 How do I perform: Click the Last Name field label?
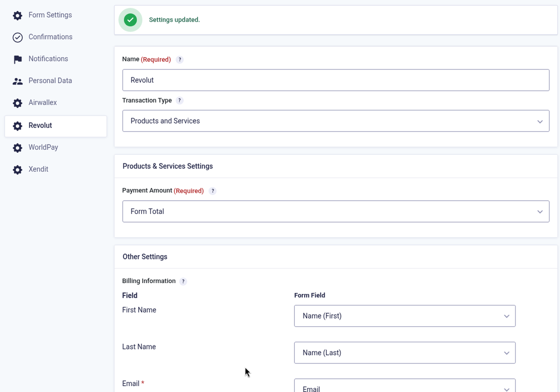(139, 347)
